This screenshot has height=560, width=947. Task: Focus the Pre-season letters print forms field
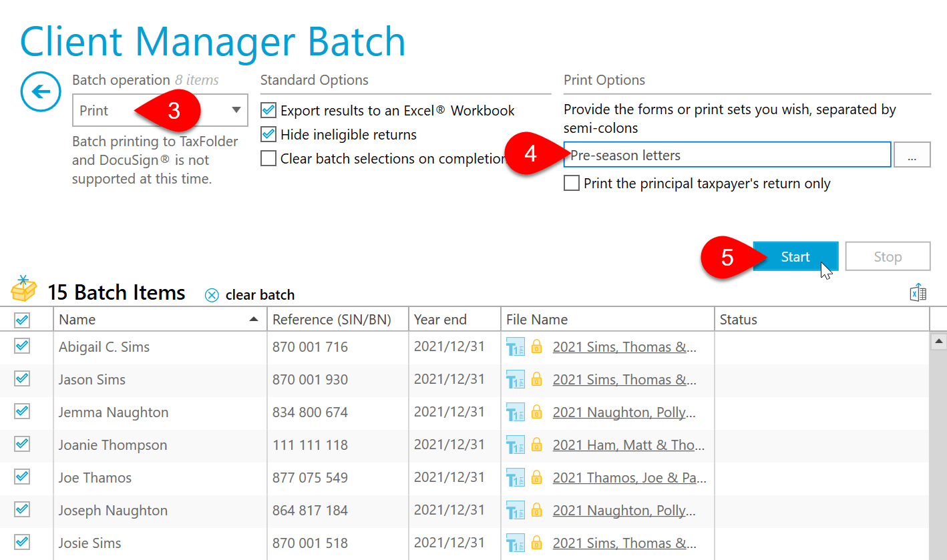(727, 155)
